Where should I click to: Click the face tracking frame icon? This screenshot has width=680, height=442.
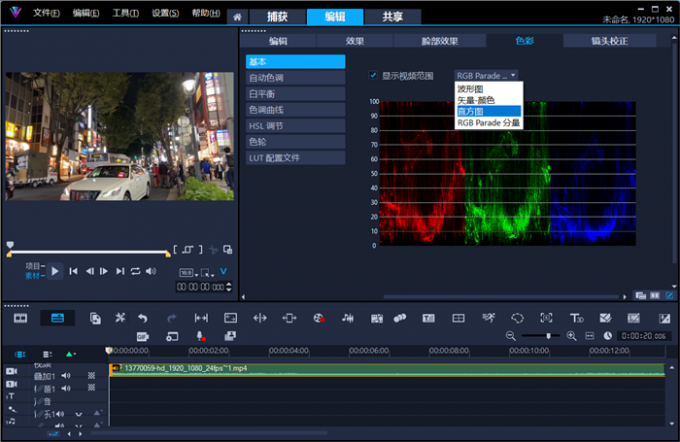point(546,318)
